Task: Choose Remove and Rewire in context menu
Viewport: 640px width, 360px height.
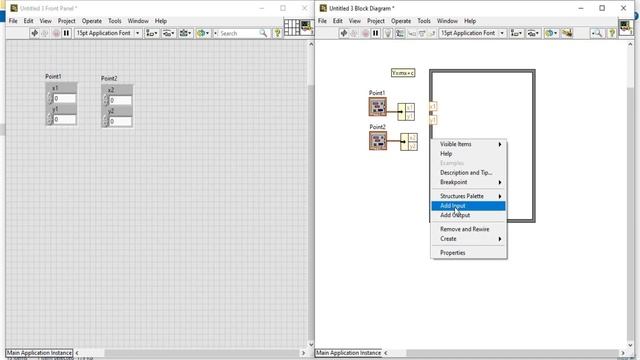Action: (469, 229)
